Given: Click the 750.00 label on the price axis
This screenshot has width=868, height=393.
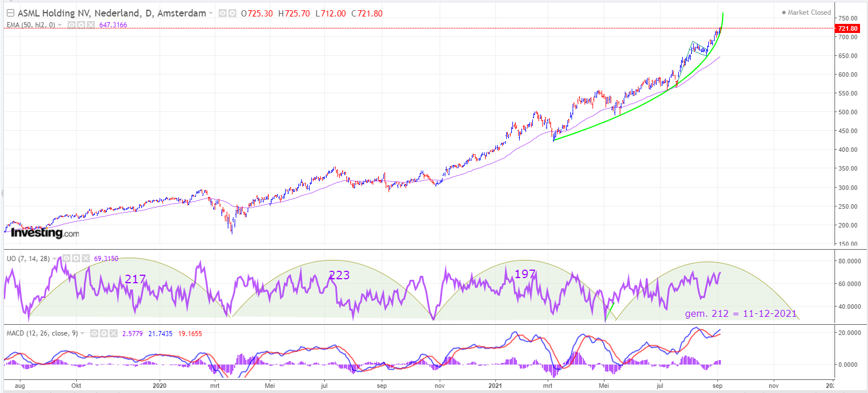Looking at the screenshot, I should 847,18.
